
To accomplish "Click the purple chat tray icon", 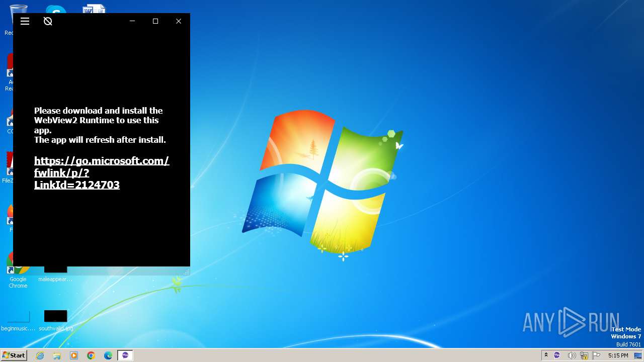I will pos(557,355).
